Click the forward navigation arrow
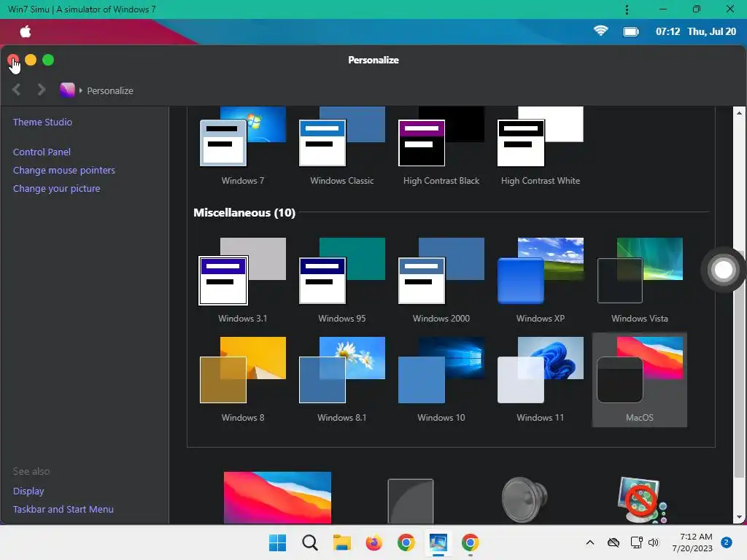747x560 pixels. pos(42,90)
